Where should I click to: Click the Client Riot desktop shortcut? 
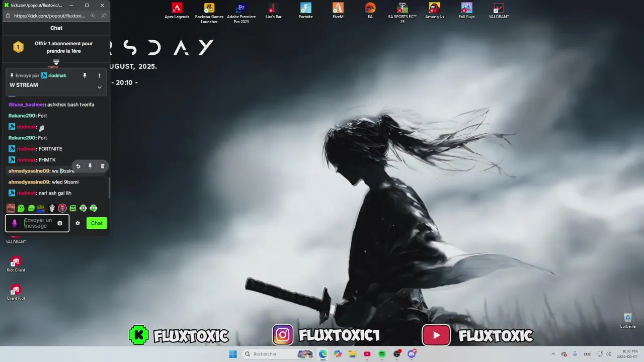coord(16,293)
